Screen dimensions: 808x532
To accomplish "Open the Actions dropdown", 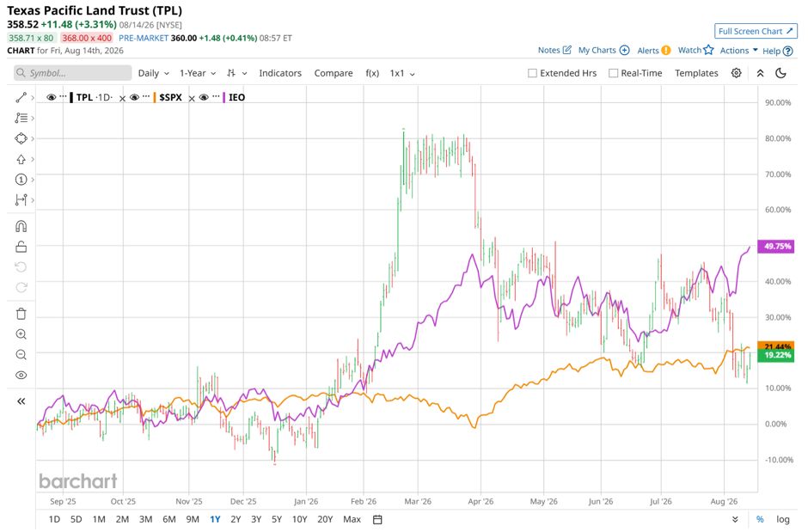I will [x=739, y=51].
